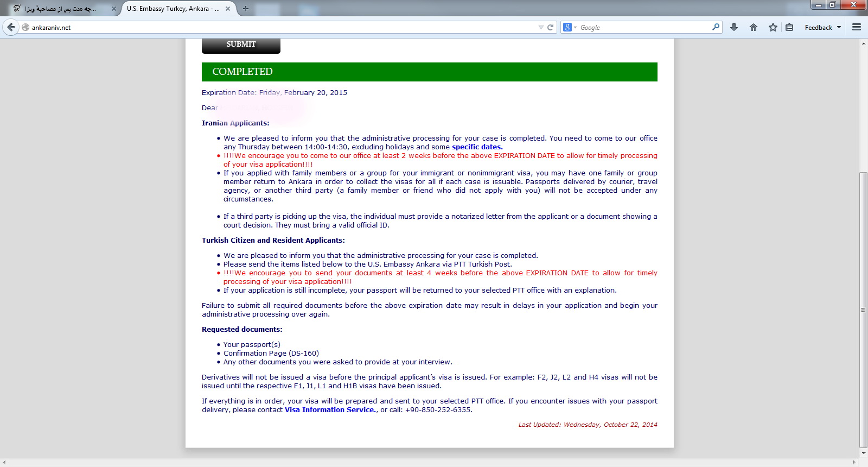Minimize the Firefox window

point(818,5)
